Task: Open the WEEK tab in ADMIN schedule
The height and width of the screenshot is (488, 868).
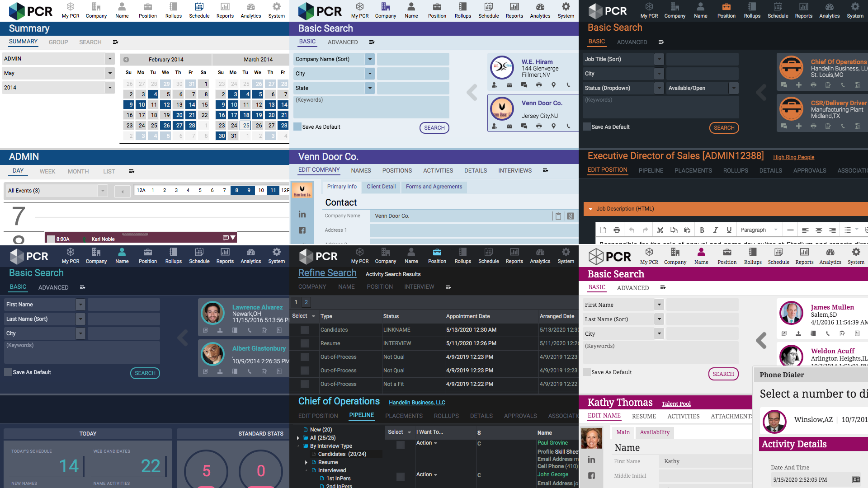Action: coord(47,171)
